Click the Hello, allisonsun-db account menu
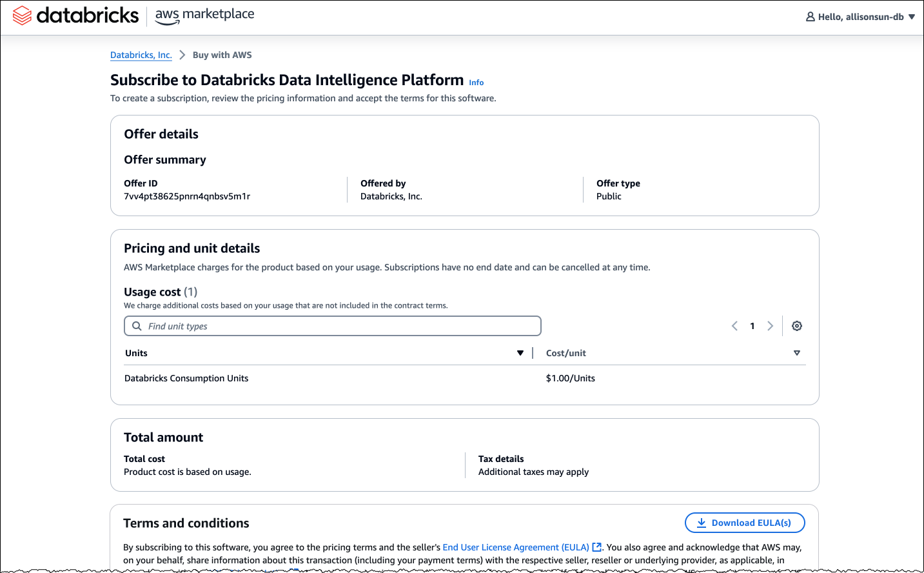This screenshot has height=573, width=924. pos(860,17)
